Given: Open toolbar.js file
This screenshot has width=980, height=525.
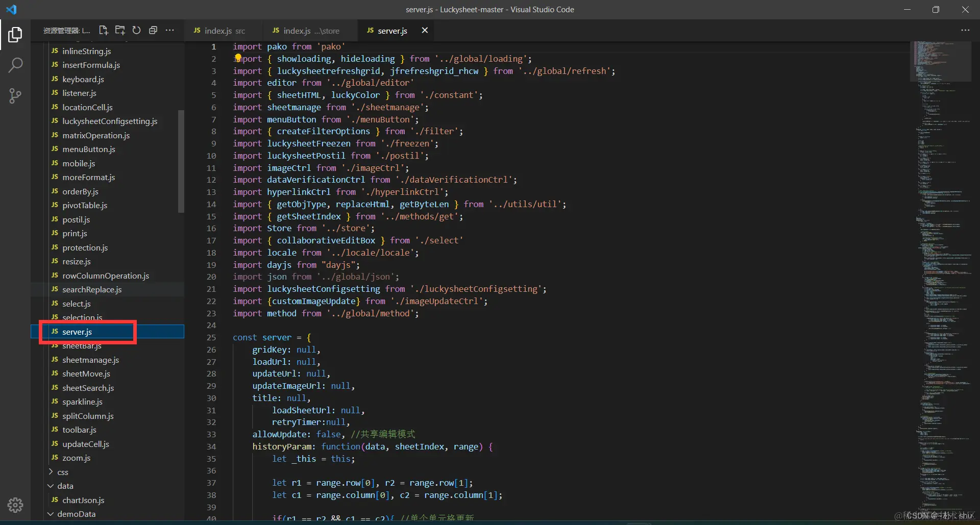Looking at the screenshot, I should tap(79, 430).
